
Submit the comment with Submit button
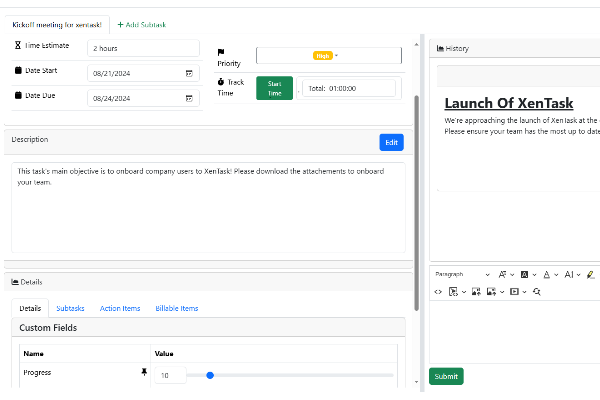(x=446, y=376)
